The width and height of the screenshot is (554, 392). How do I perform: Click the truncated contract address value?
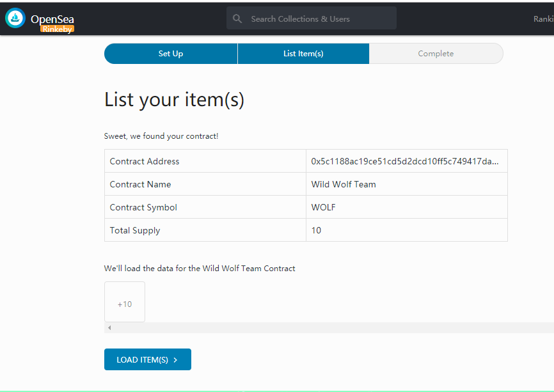tap(405, 161)
